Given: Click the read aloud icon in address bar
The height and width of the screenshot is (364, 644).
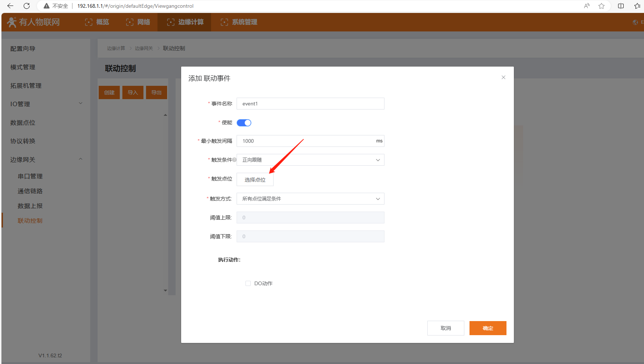Looking at the screenshot, I should [x=587, y=6].
